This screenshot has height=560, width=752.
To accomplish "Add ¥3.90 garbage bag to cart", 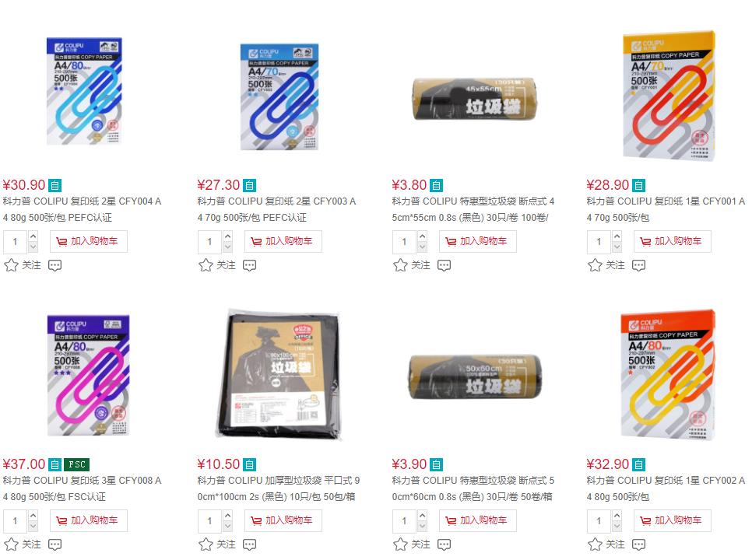I will (478, 520).
